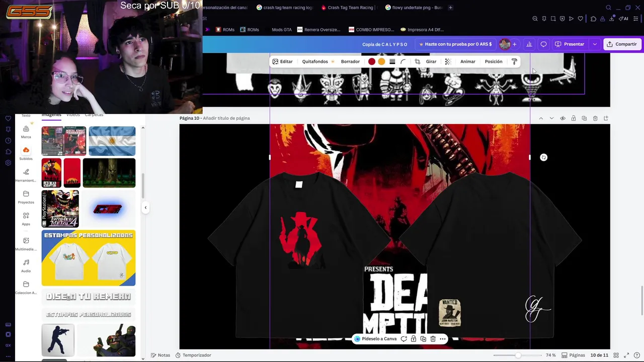The image size is (644, 362).
Task: Open more options ellipsis in floating toolbar
Action: point(443,339)
